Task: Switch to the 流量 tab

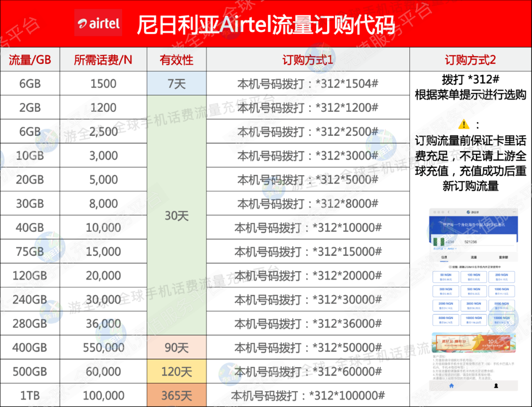Action: tap(473, 257)
